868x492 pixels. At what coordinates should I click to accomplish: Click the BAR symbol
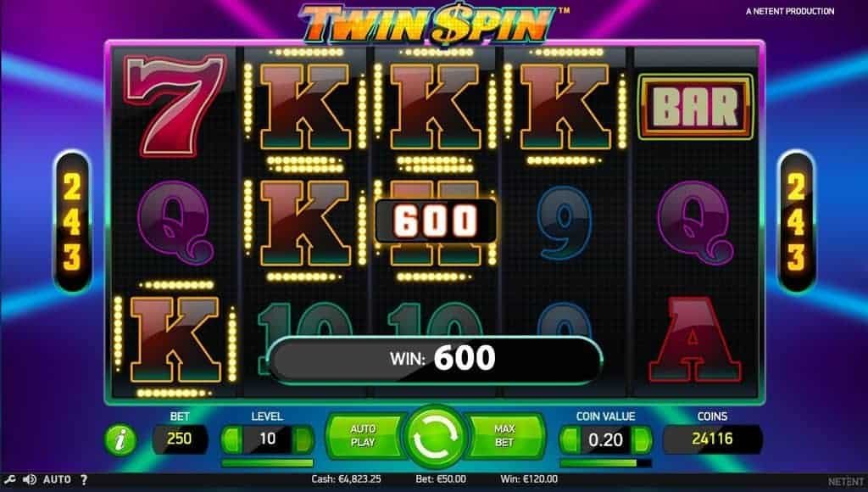point(697,106)
